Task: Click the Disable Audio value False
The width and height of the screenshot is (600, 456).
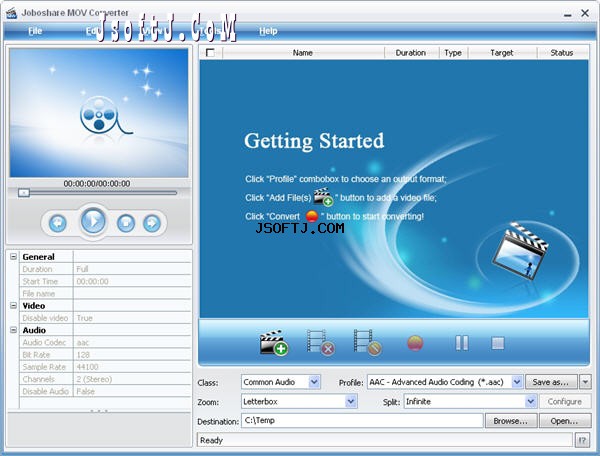Action: point(132,391)
